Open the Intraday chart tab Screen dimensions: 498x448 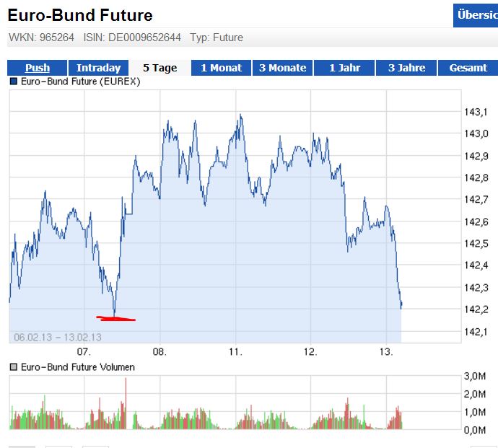coord(98,68)
